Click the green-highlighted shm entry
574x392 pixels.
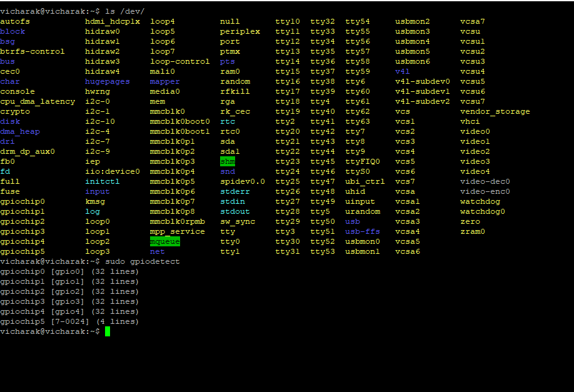(x=228, y=161)
